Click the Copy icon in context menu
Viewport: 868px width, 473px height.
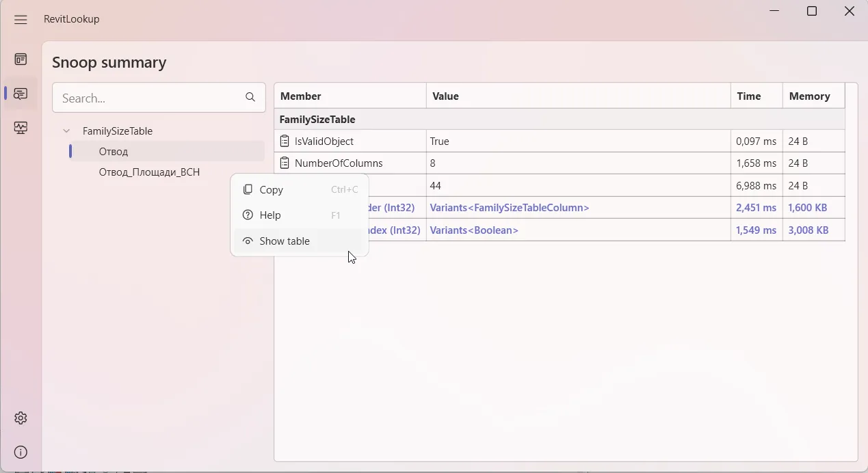click(x=248, y=189)
